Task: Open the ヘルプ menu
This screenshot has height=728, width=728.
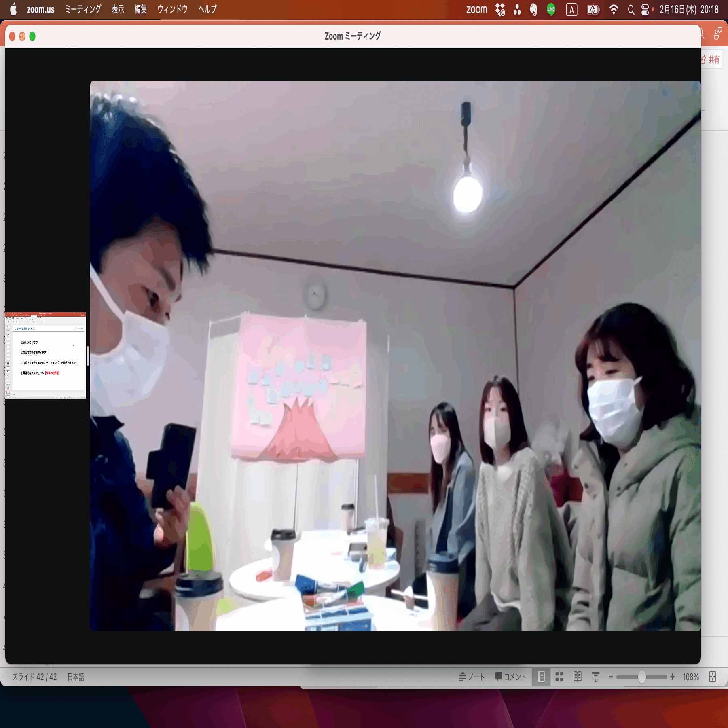Action: pyautogui.click(x=207, y=9)
